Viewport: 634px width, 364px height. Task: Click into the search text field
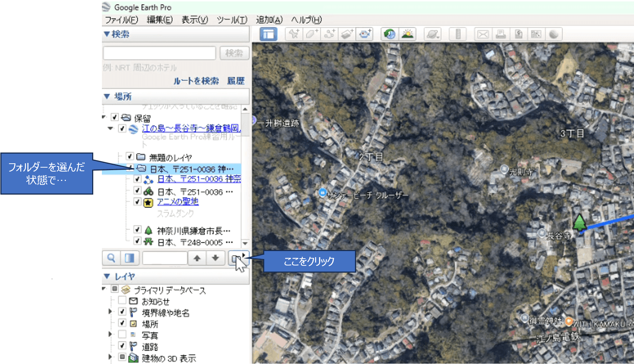tap(159, 53)
